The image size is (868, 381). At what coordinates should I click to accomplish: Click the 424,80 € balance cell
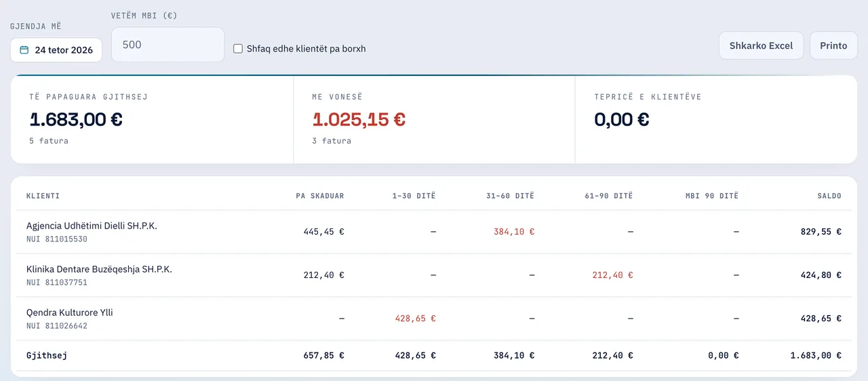tap(821, 275)
